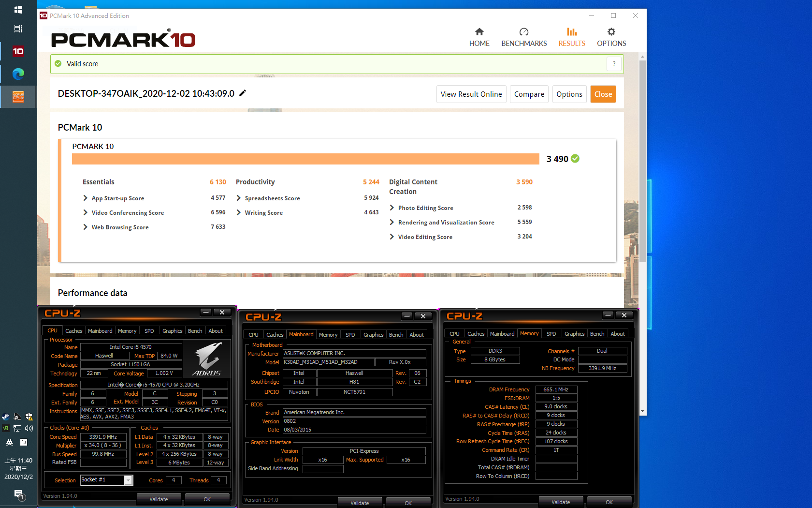Click the Compare button
The width and height of the screenshot is (812, 508).
529,94
